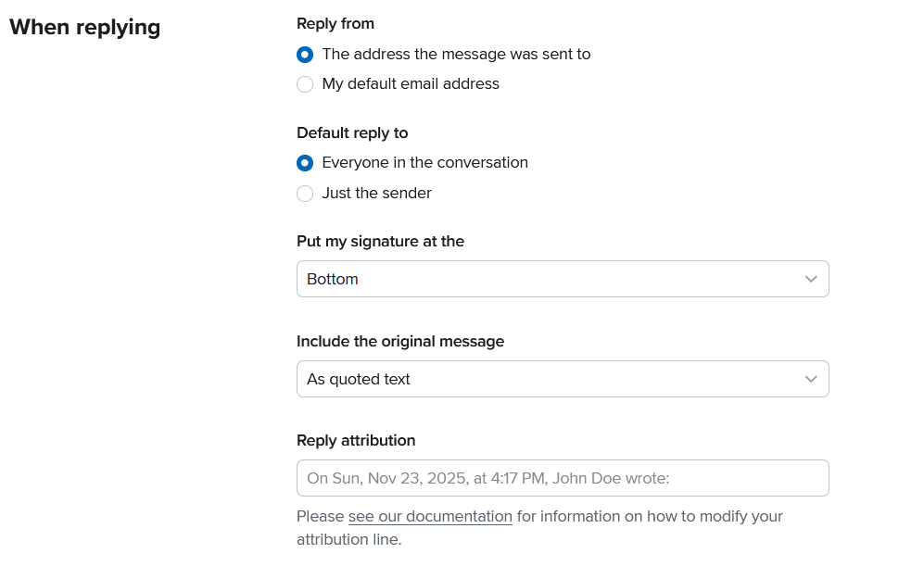Click the "When replying" section heading

click(x=84, y=27)
